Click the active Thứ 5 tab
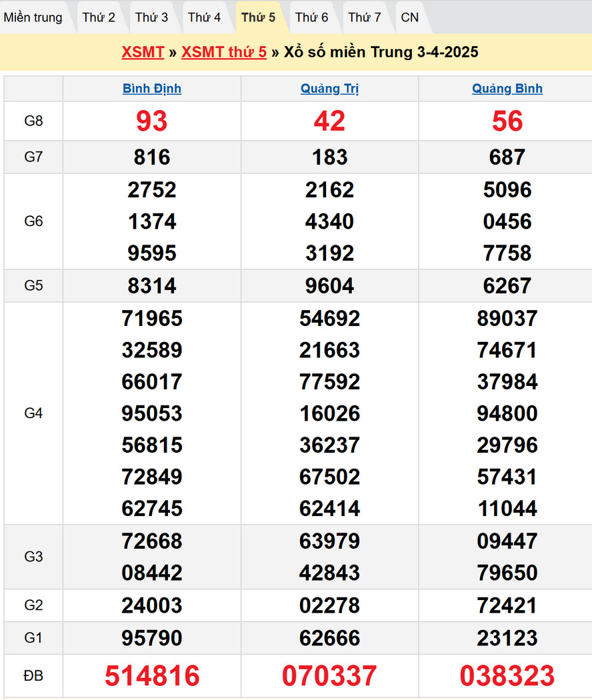Image resolution: width=592 pixels, height=700 pixels. coord(258,17)
